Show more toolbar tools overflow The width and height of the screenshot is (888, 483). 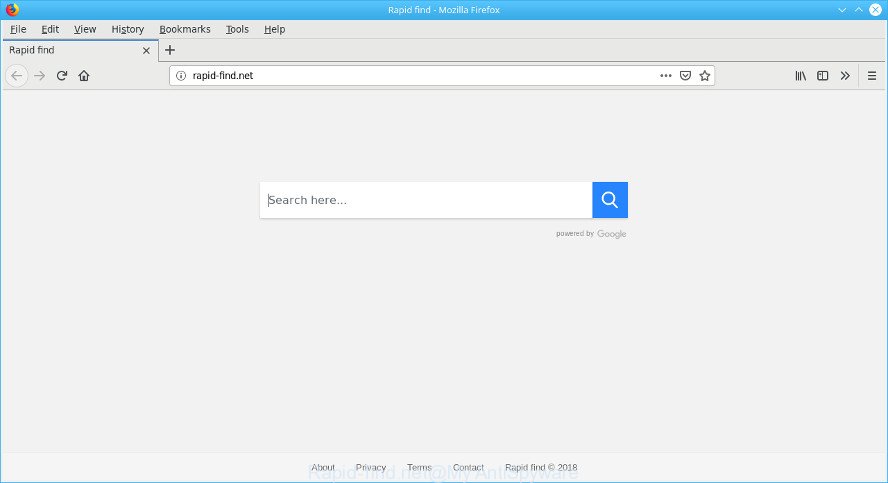click(x=845, y=76)
